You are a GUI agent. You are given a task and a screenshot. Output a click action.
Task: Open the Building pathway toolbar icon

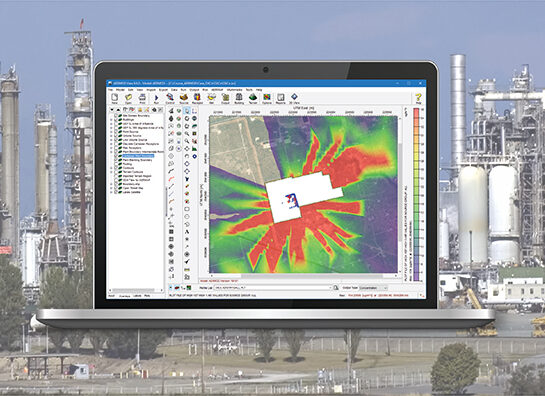tap(239, 98)
